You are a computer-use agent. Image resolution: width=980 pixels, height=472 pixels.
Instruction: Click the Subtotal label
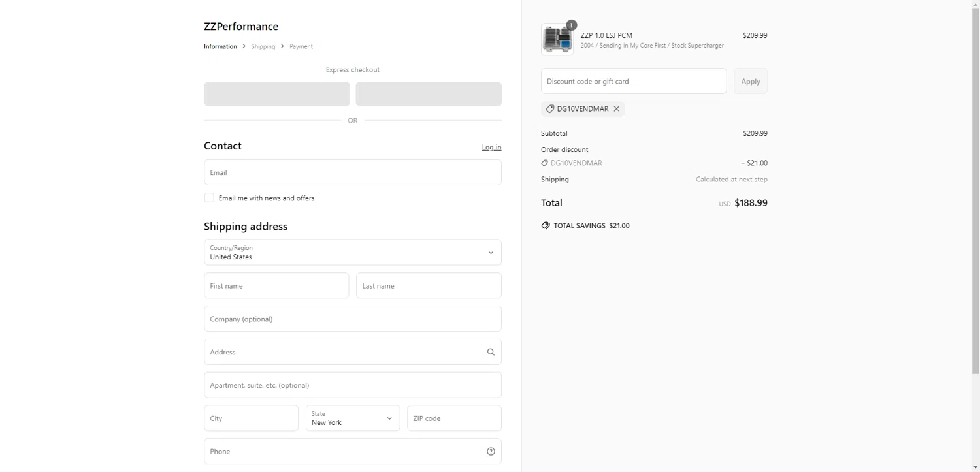pos(554,133)
